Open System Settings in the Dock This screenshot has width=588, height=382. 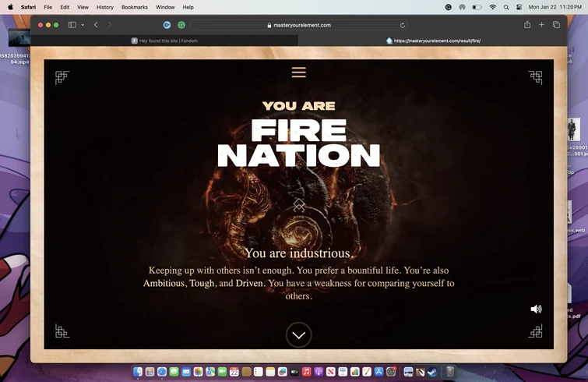pos(391,372)
